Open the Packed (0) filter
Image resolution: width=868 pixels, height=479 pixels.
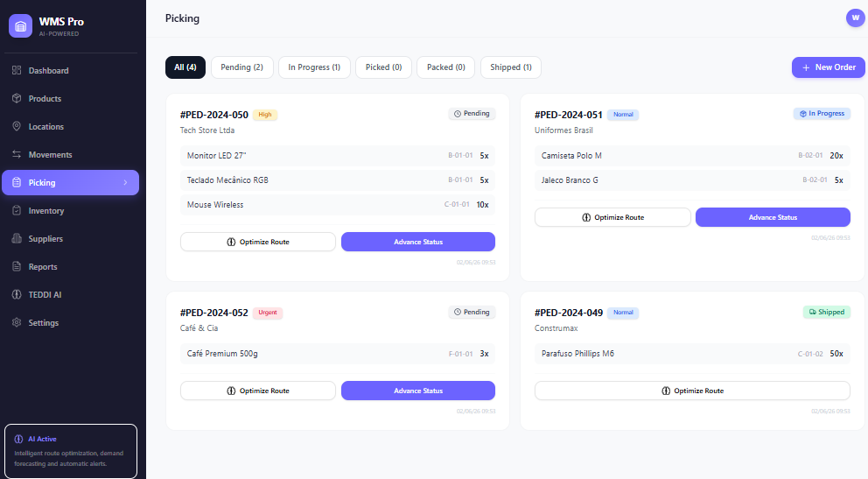pyautogui.click(x=446, y=67)
